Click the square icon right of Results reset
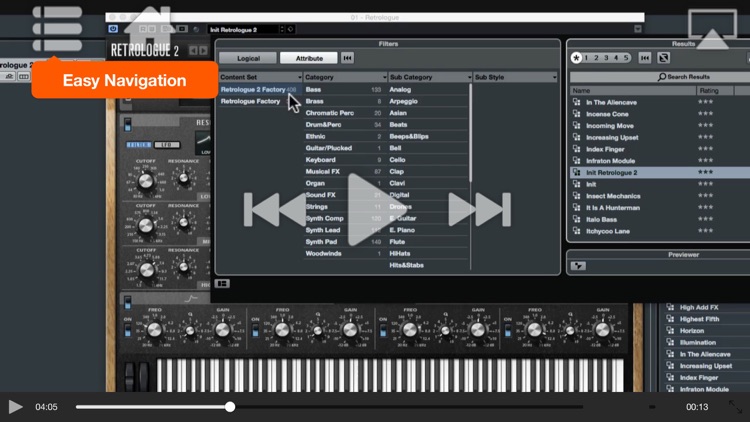 point(663,58)
